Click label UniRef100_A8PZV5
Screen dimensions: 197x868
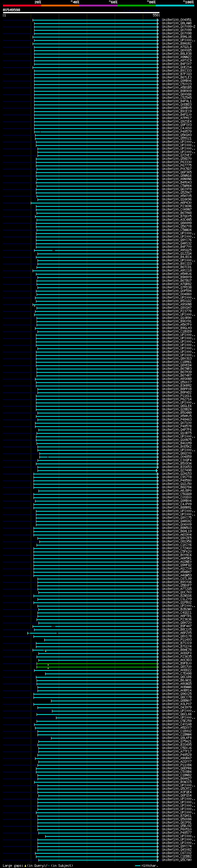tap(177, 633)
